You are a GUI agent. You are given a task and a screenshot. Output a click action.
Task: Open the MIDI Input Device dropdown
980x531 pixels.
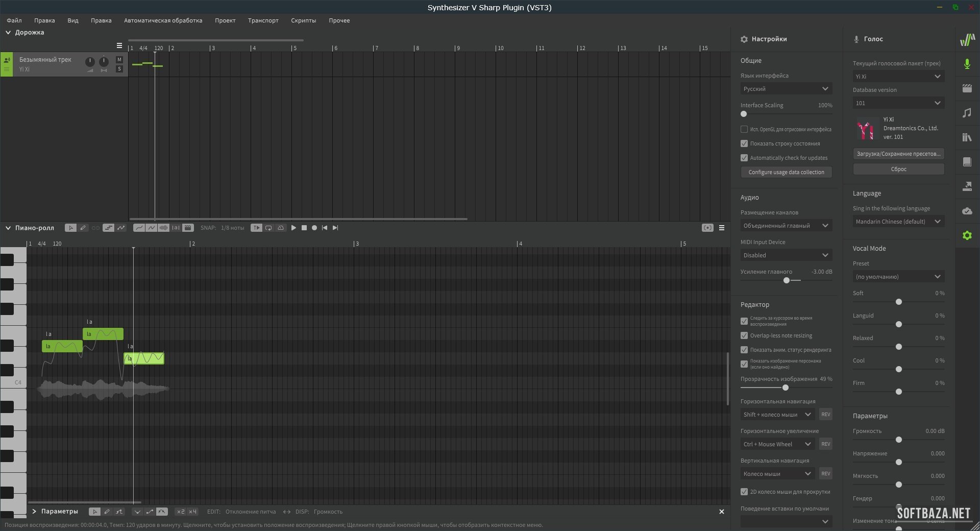[x=786, y=255]
